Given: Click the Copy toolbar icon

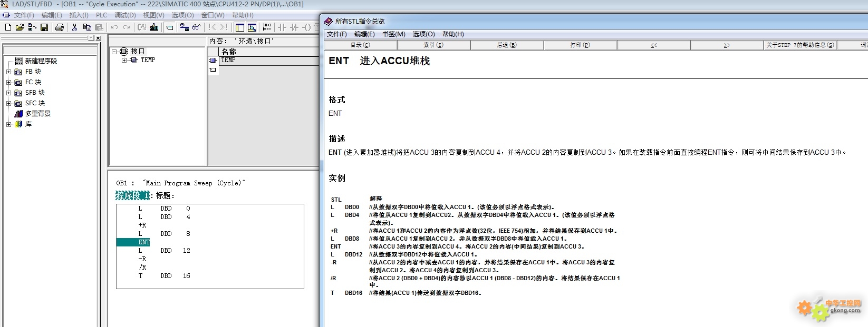Looking at the screenshot, I should pos(87,27).
